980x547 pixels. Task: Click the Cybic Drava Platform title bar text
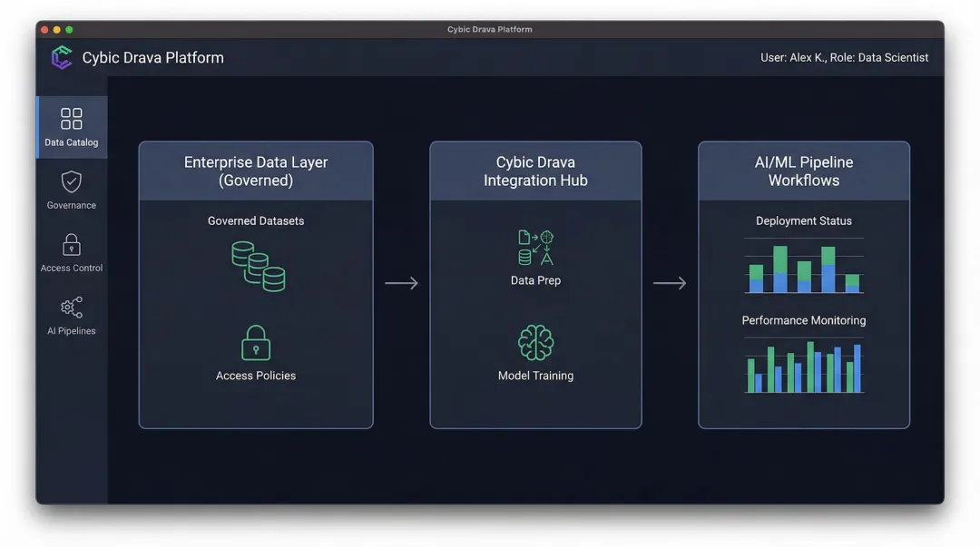tap(490, 28)
